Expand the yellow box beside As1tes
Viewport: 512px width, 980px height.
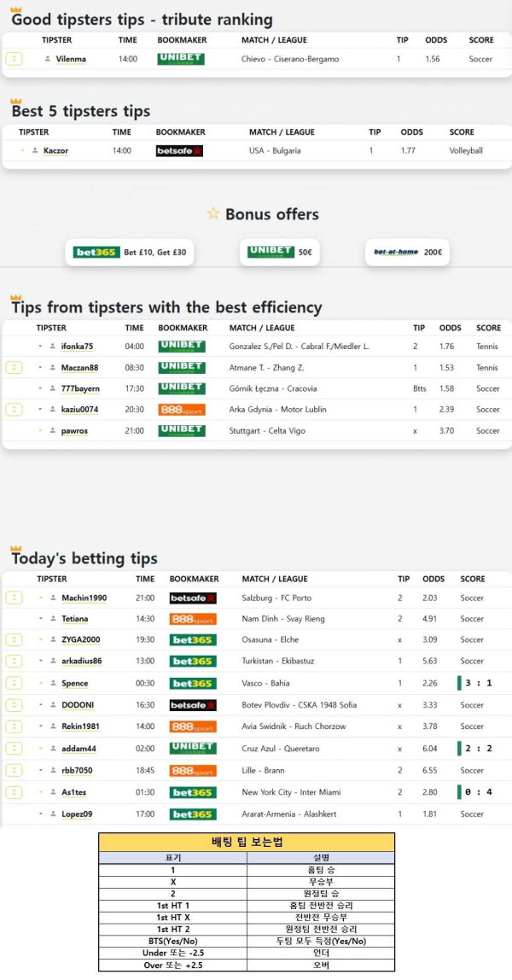pos(14,792)
